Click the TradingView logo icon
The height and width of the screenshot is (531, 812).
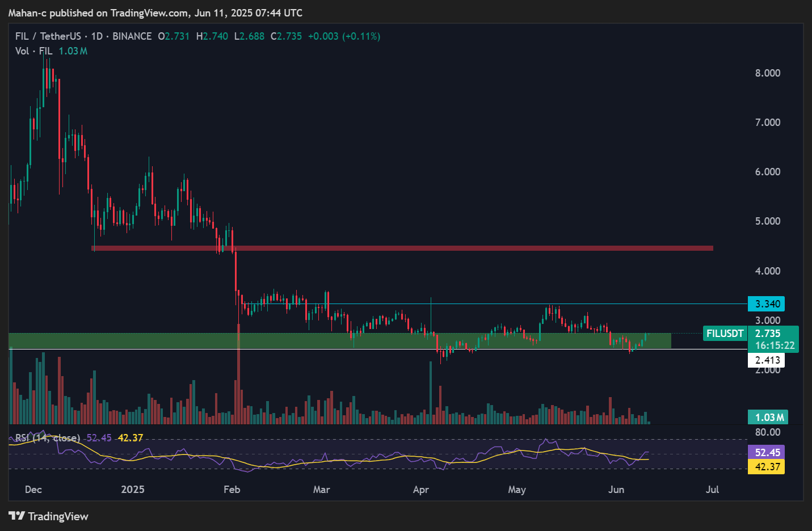[16, 516]
